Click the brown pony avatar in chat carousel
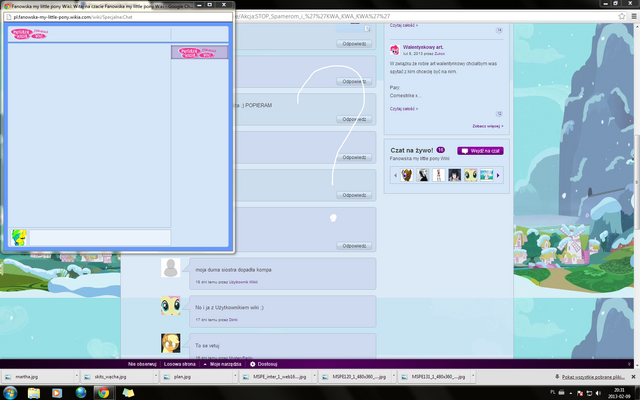Viewport: 640px width, 400px height. [x=407, y=175]
